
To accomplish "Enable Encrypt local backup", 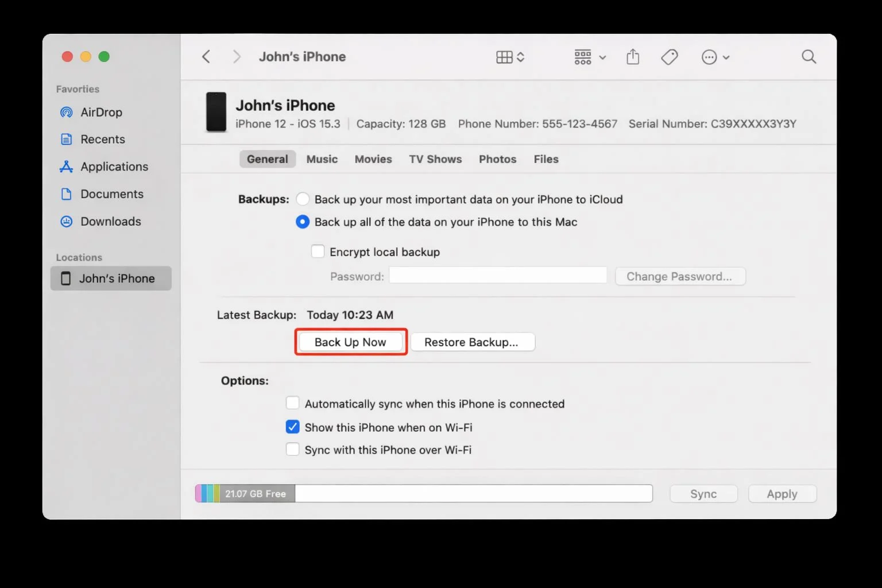I will click(x=318, y=251).
